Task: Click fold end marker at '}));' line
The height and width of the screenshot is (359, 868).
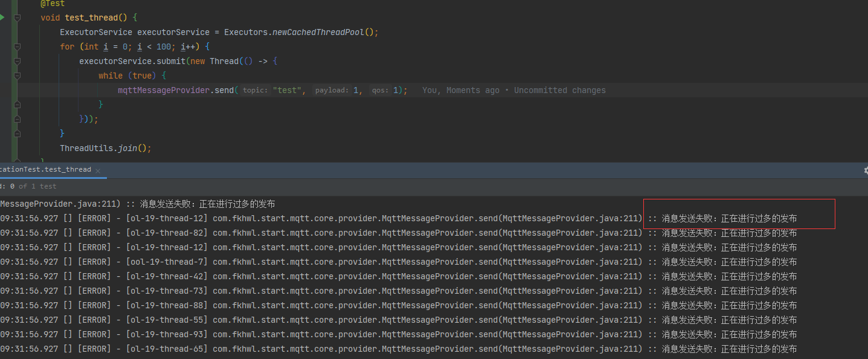Action: click(x=18, y=119)
